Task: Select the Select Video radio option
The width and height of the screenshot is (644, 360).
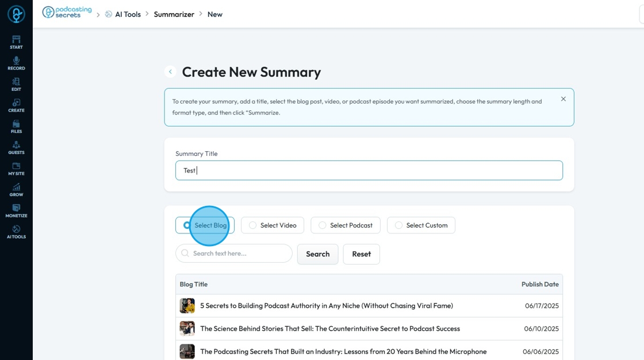Action: 253,225
